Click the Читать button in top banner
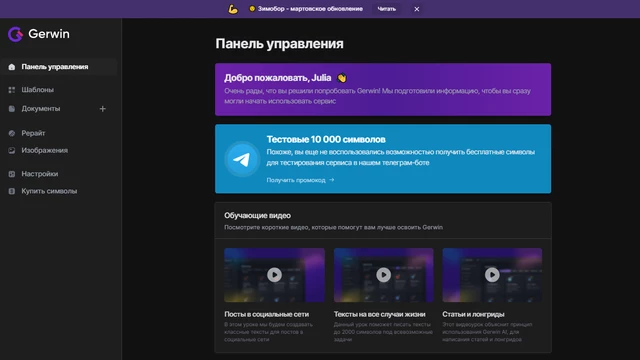 tap(386, 9)
